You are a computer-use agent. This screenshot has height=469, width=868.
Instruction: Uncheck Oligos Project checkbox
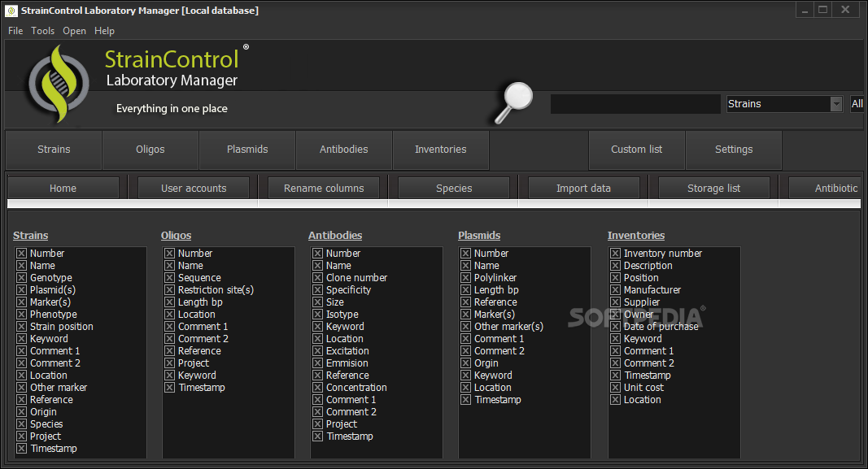(169, 363)
